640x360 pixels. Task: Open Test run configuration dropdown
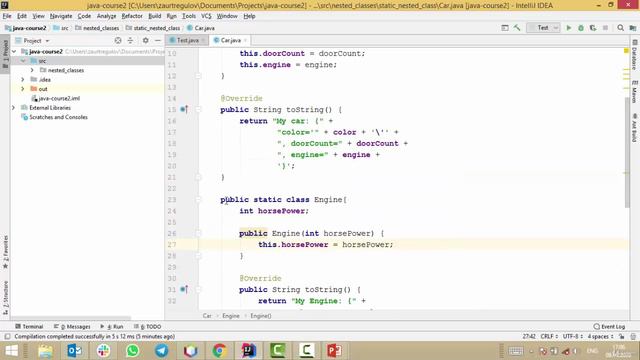(x=543, y=28)
